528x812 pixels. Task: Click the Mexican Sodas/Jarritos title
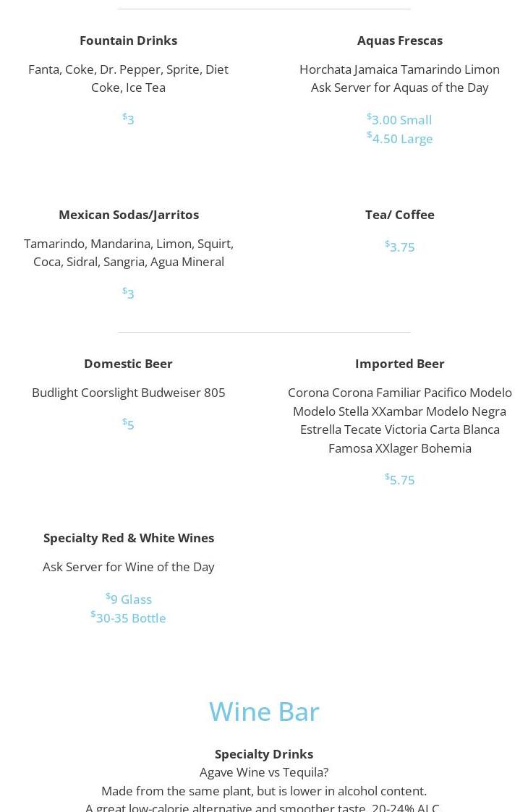pos(128,215)
